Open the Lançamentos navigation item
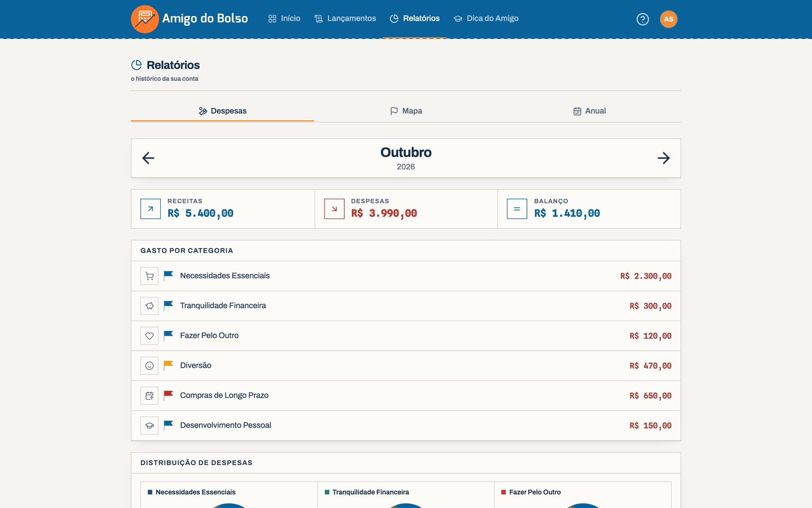This screenshot has height=508, width=812. click(345, 19)
